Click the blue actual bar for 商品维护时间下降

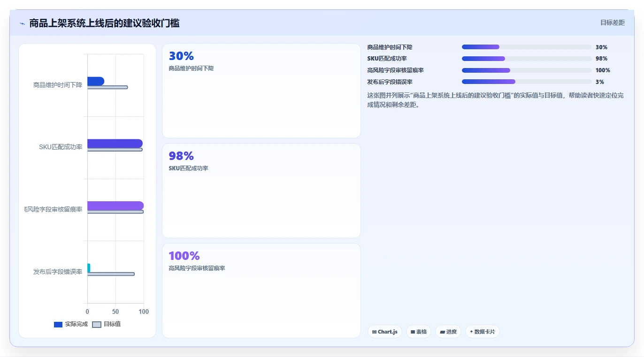pos(96,81)
